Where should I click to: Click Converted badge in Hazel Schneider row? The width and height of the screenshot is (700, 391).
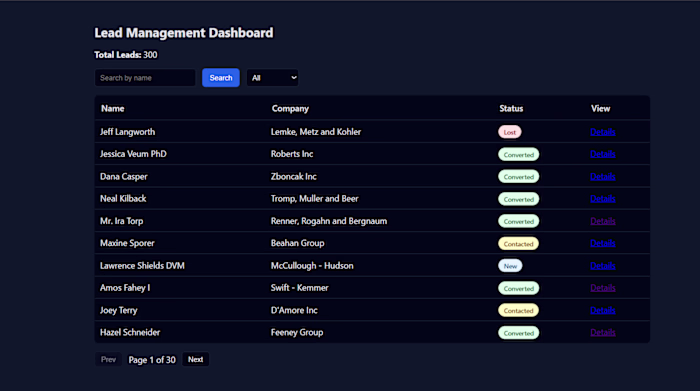point(519,333)
